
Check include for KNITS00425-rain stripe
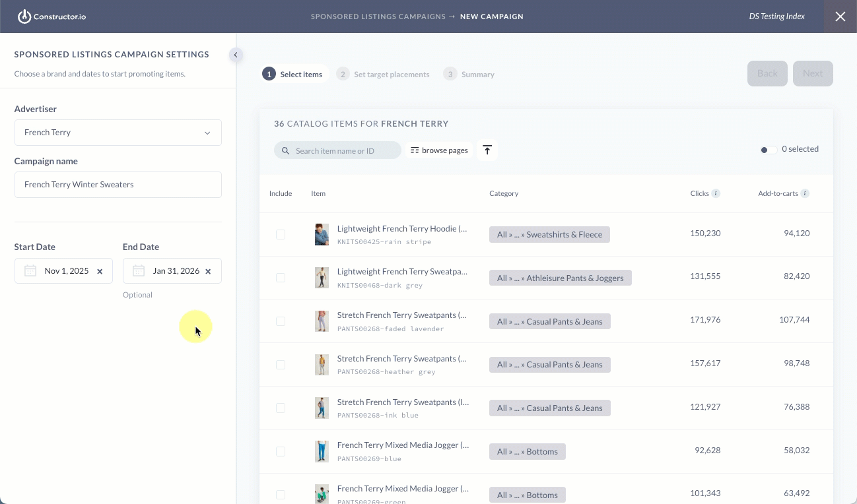point(281,234)
